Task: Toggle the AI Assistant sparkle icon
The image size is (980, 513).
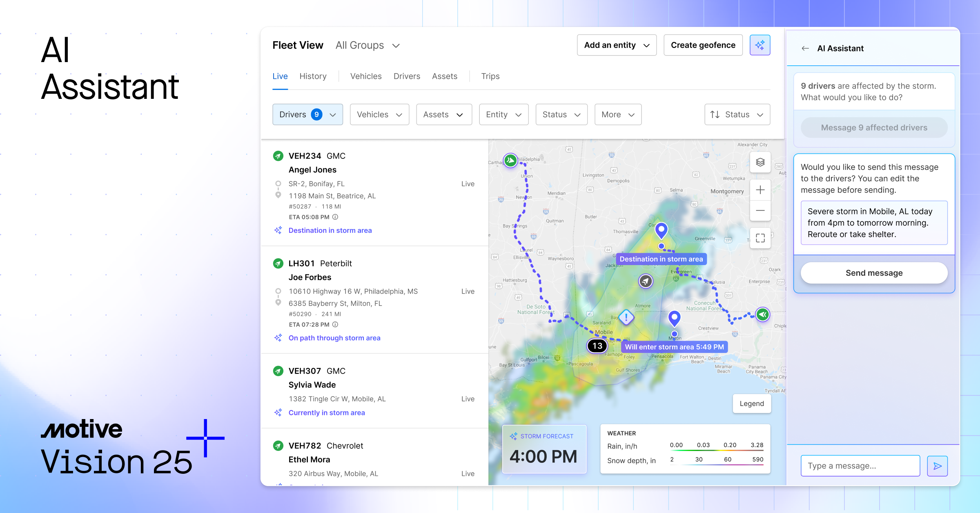Action: 759,45
